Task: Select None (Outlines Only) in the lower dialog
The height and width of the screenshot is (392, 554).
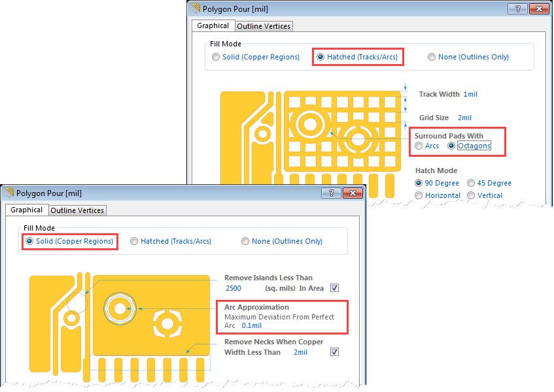Action: tap(246, 241)
